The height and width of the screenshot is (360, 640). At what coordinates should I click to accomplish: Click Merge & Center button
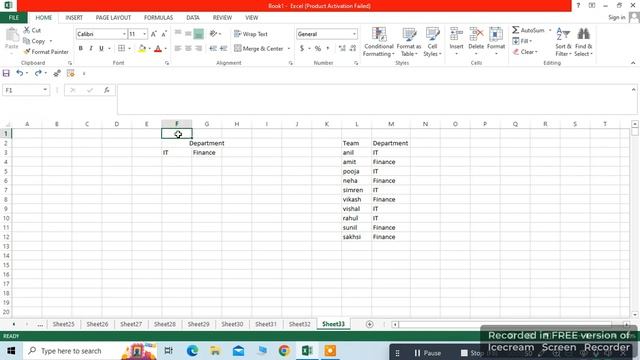click(259, 49)
